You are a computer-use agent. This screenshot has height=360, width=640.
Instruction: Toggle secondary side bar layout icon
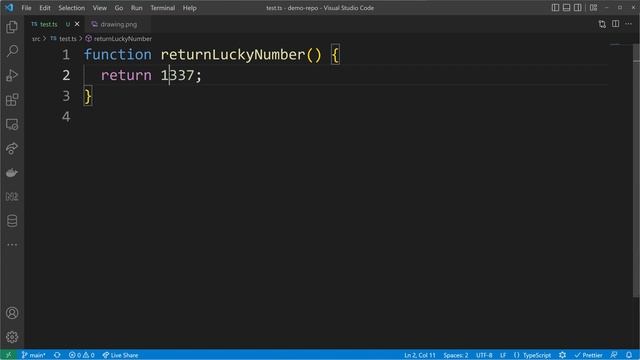pyautogui.click(x=578, y=8)
